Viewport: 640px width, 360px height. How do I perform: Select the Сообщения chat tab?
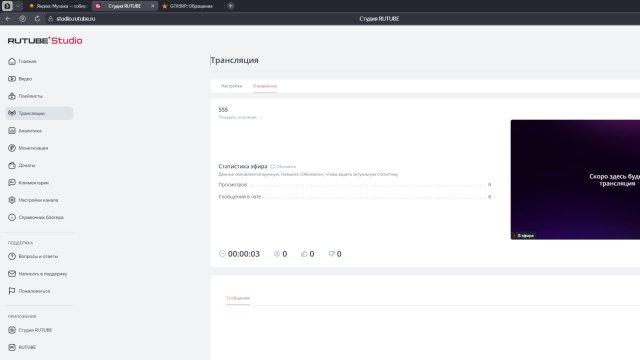[238, 298]
